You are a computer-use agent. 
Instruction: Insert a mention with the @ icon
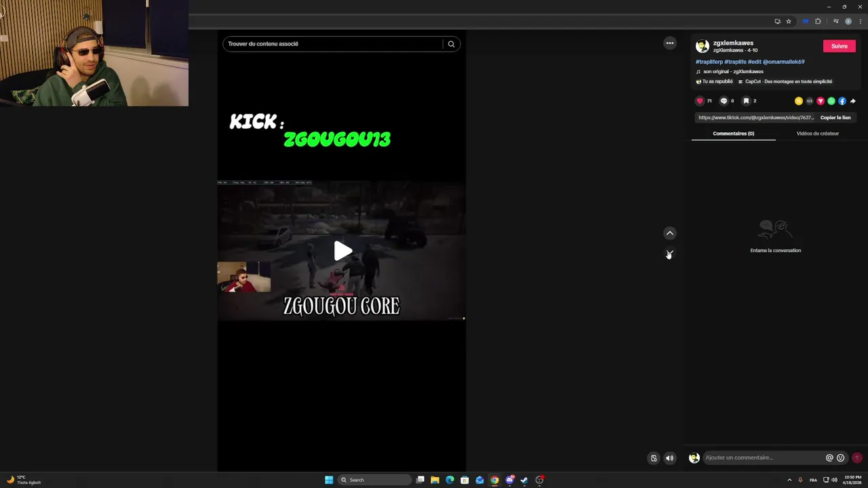click(829, 457)
